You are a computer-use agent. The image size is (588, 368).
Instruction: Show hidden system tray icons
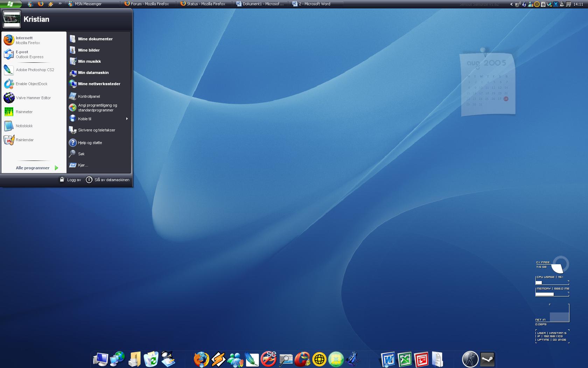click(x=511, y=4)
